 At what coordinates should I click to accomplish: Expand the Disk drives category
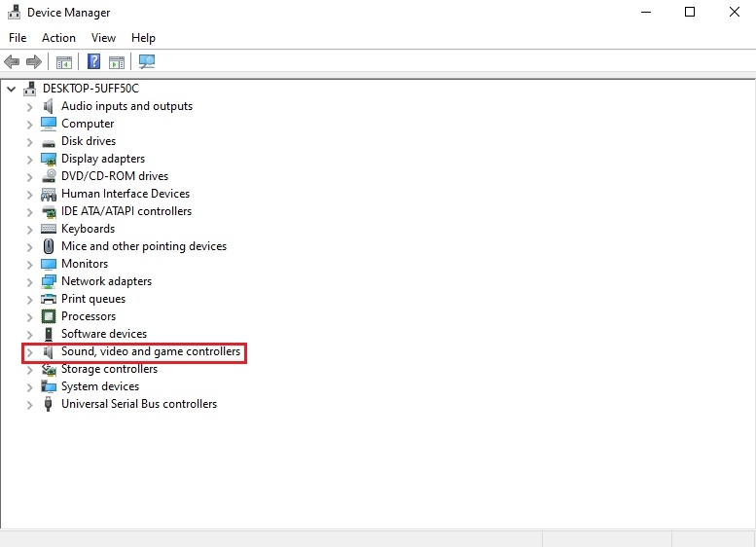30,142
